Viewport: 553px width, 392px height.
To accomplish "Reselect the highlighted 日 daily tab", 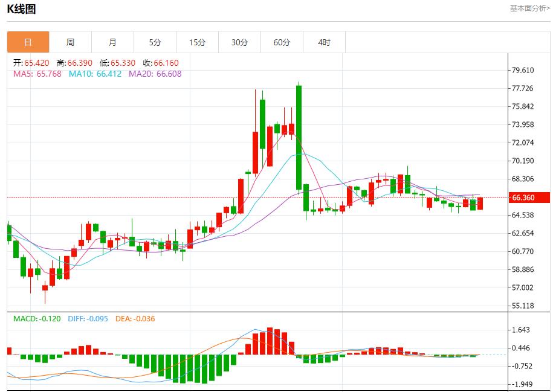I will click(x=27, y=42).
